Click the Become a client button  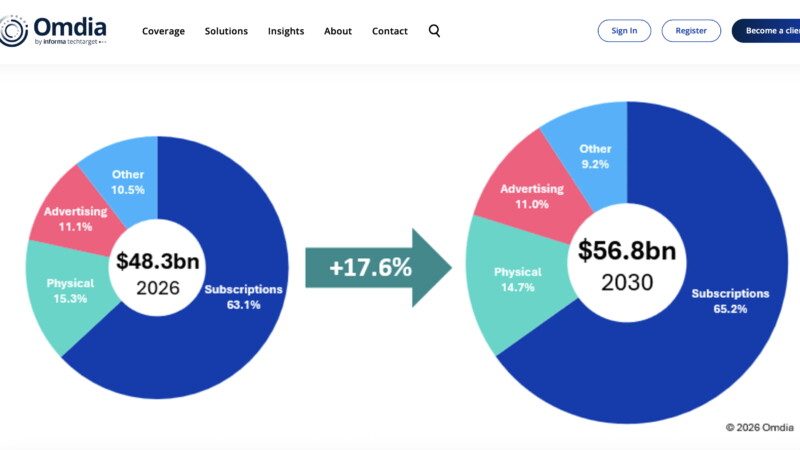pos(766,31)
